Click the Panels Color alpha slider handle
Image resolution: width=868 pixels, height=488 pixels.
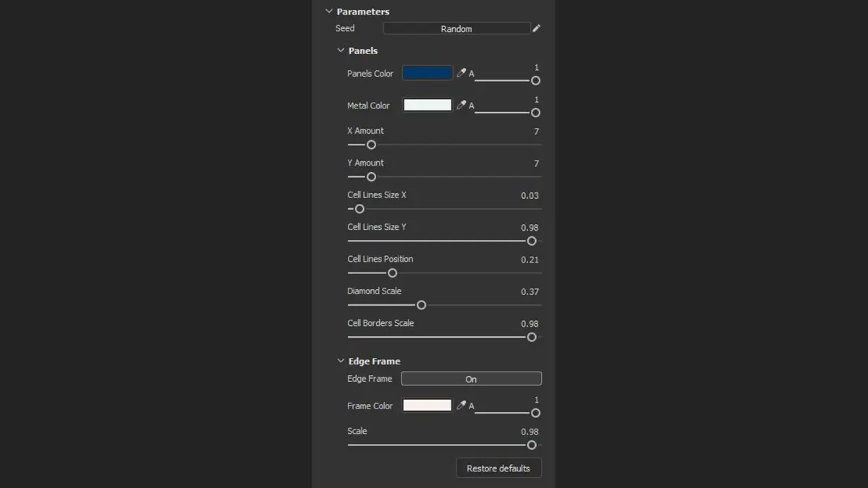535,81
